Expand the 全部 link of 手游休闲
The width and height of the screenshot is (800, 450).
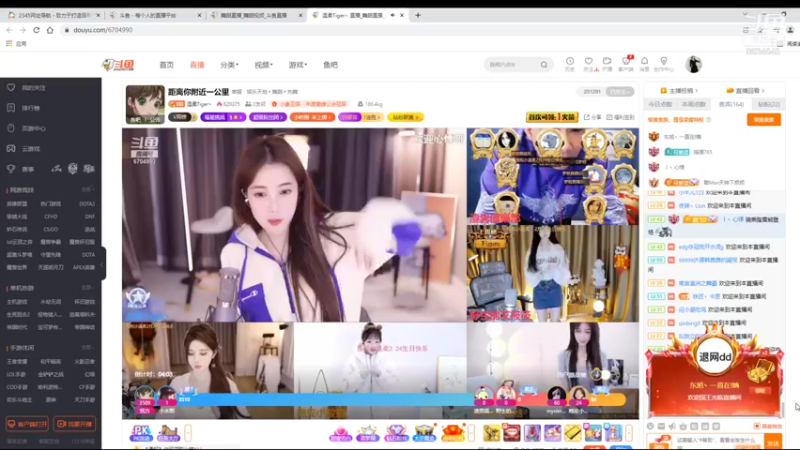click(87, 347)
